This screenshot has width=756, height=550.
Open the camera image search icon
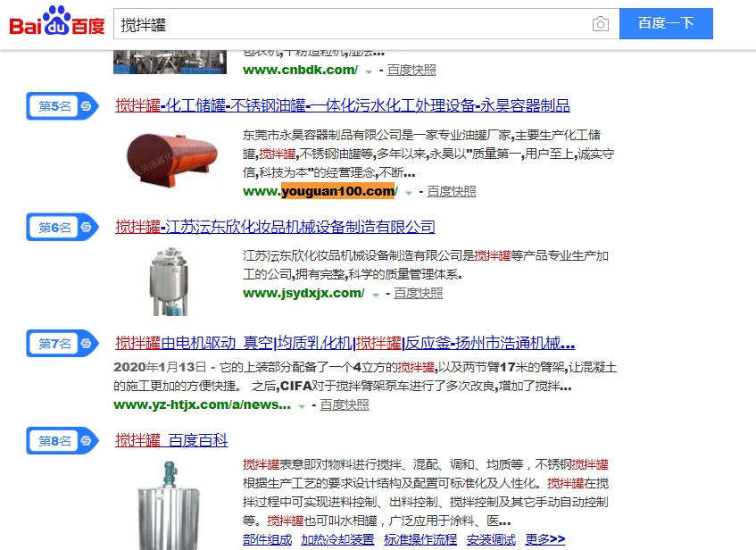point(601,23)
